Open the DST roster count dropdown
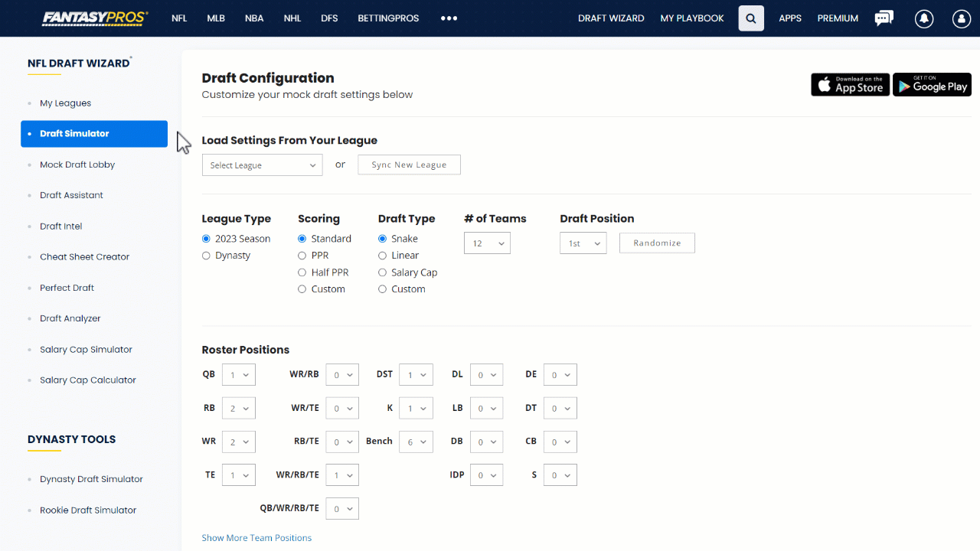The height and width of the screenshot is (551, 980). [x=416, y=375]
